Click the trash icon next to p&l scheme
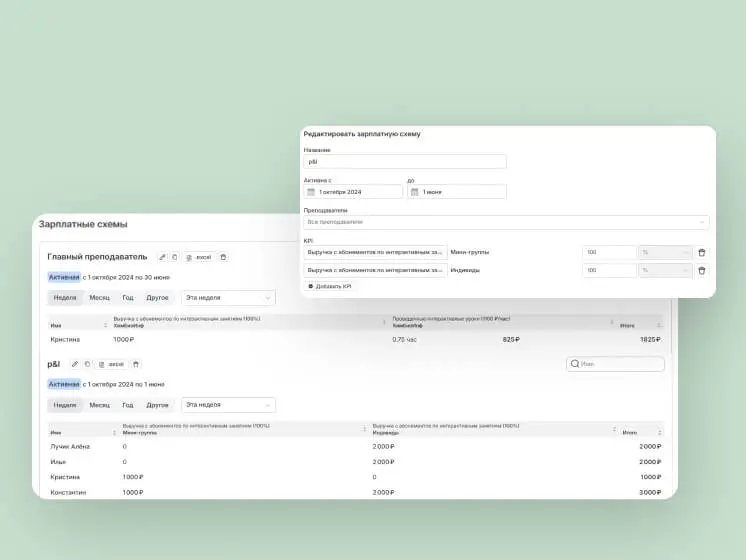The height and width of the screenshot is (560, 746). click(136, 364)
